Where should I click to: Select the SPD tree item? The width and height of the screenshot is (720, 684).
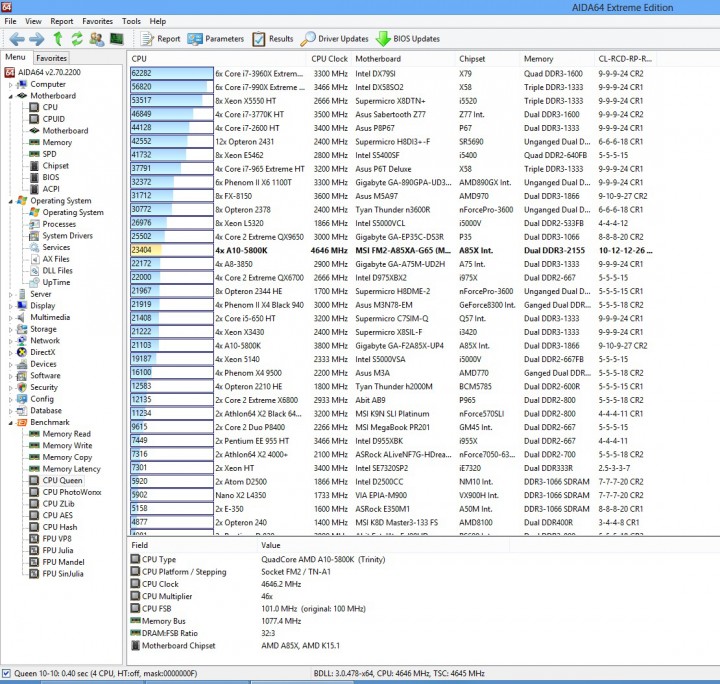tap(49, 154)
